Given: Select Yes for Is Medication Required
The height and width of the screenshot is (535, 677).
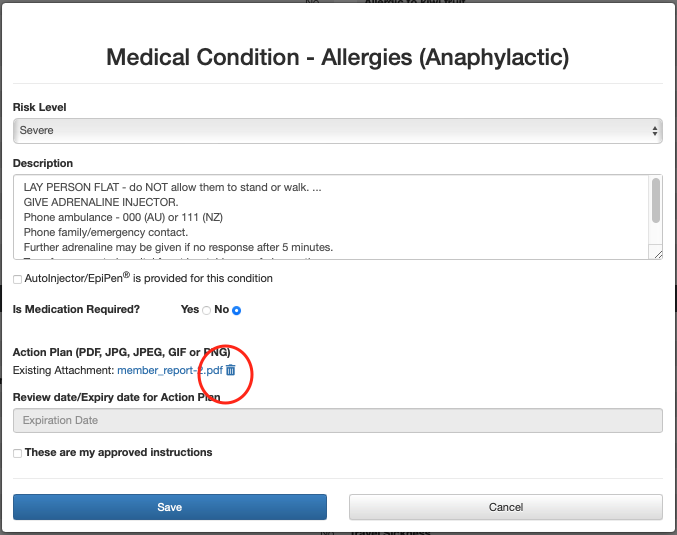Looking at the screenshot, I should [x=207, y=311].
